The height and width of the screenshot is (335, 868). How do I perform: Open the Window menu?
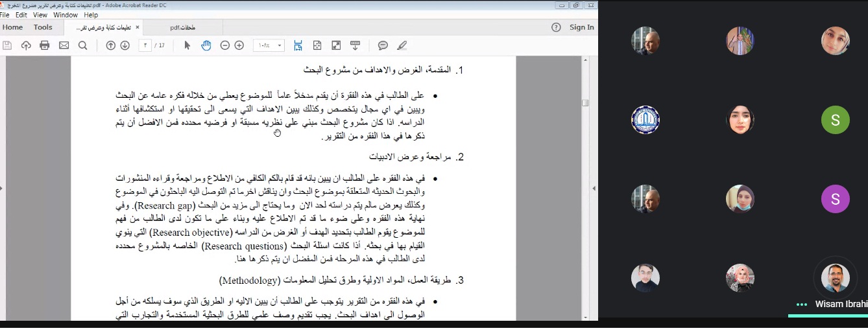[x=66, y=15]
